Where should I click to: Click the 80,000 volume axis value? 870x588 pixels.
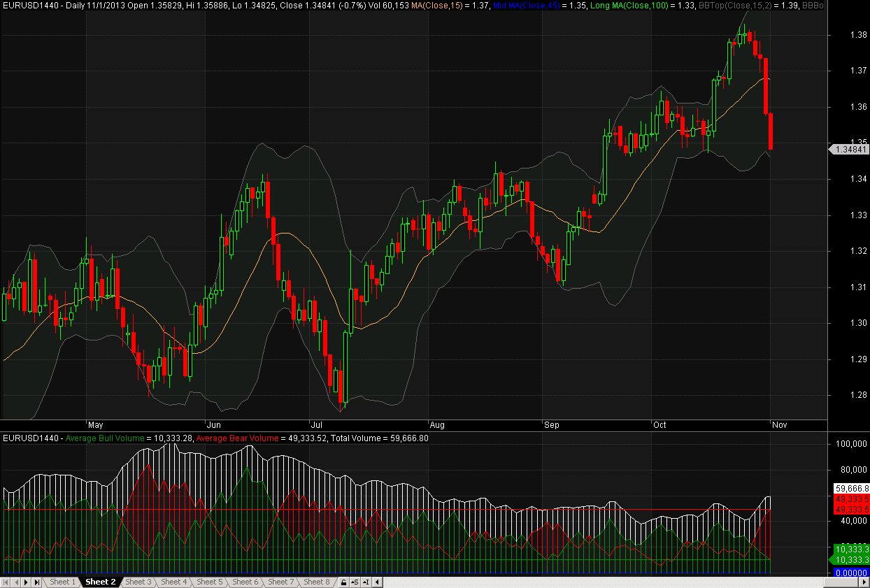[854, 469]
